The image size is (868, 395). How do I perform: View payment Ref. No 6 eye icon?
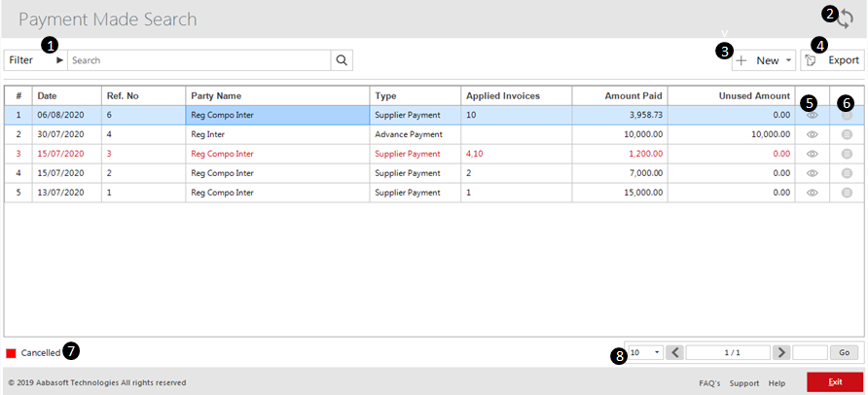(x=813, y=116)
